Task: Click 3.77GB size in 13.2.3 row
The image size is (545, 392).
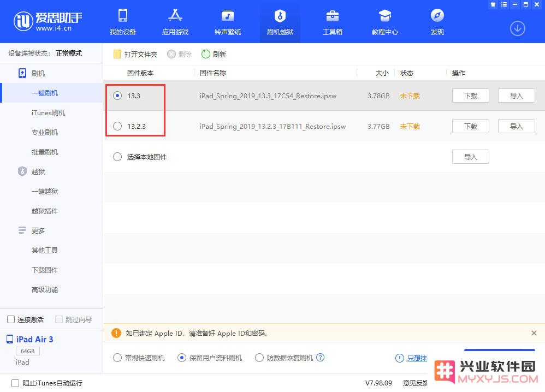Action: click(x=378, y=127)
